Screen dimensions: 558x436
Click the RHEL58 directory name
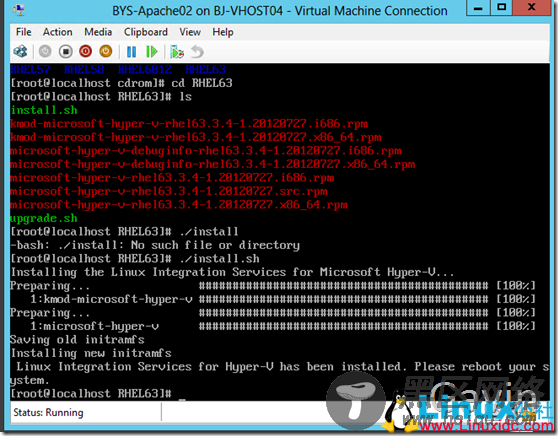click(84, 69)
